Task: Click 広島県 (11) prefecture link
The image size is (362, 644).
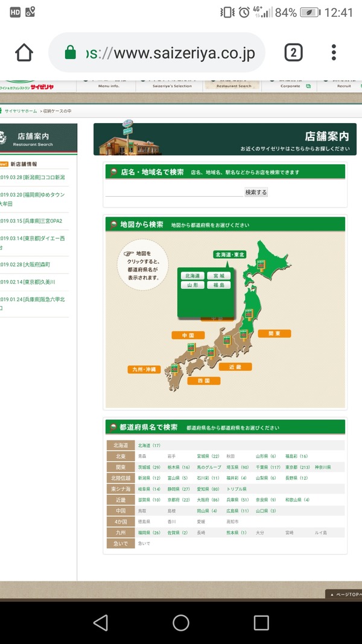Action: [238, 511]
